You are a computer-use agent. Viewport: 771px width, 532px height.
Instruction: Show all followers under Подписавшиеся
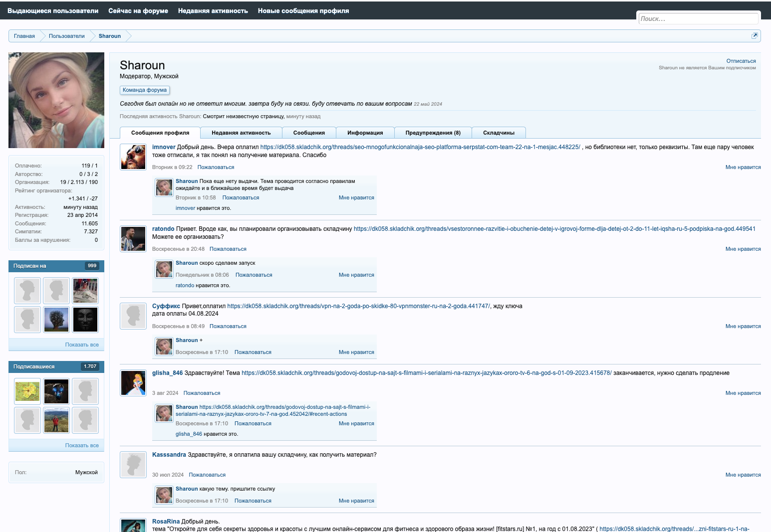pos(82,445)
